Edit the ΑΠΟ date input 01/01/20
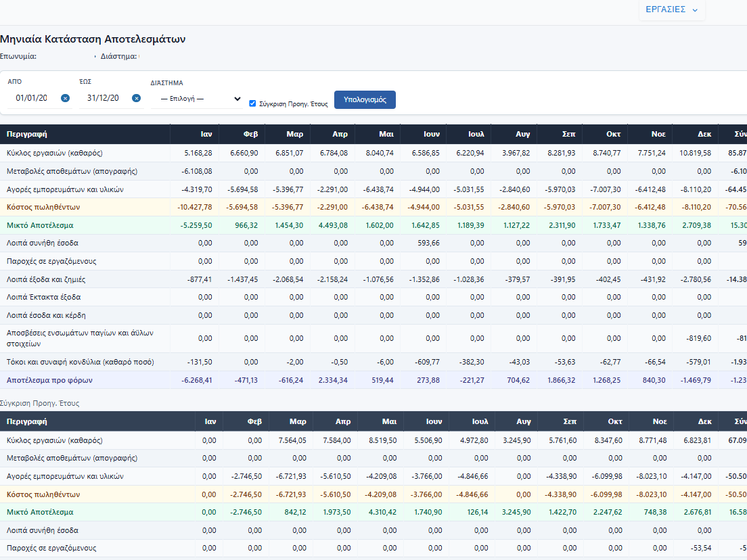Image resolution: width=747 pixels, height=560 pixels. coord(33,98)
